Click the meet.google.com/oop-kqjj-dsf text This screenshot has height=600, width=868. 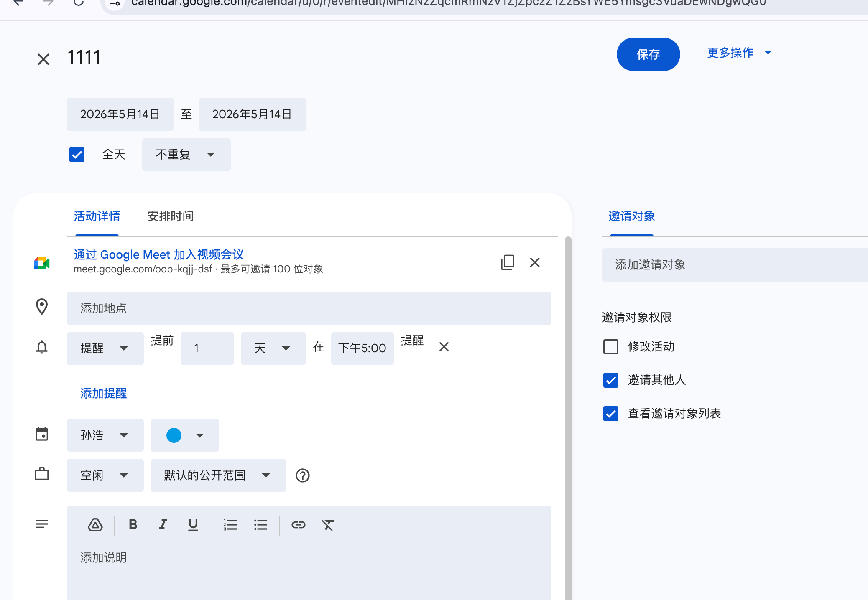coord(143,269)
